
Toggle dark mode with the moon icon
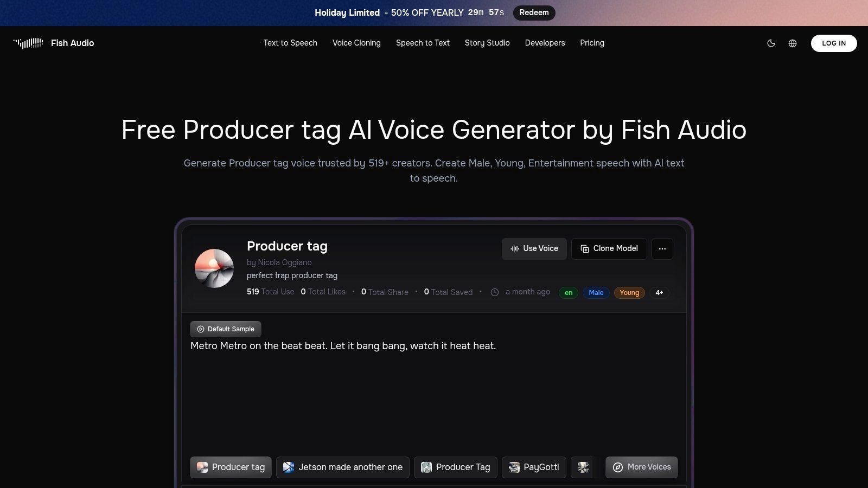coord(771,43)
